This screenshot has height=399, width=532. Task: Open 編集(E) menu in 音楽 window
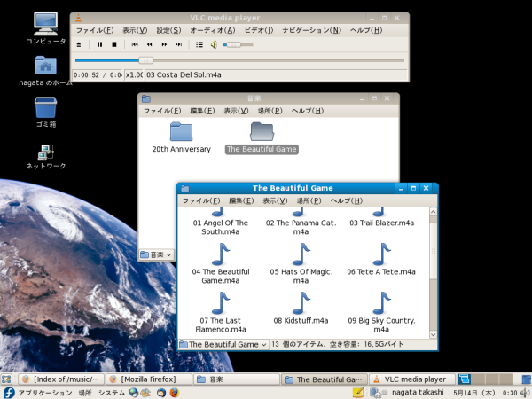tap(202, 111)
